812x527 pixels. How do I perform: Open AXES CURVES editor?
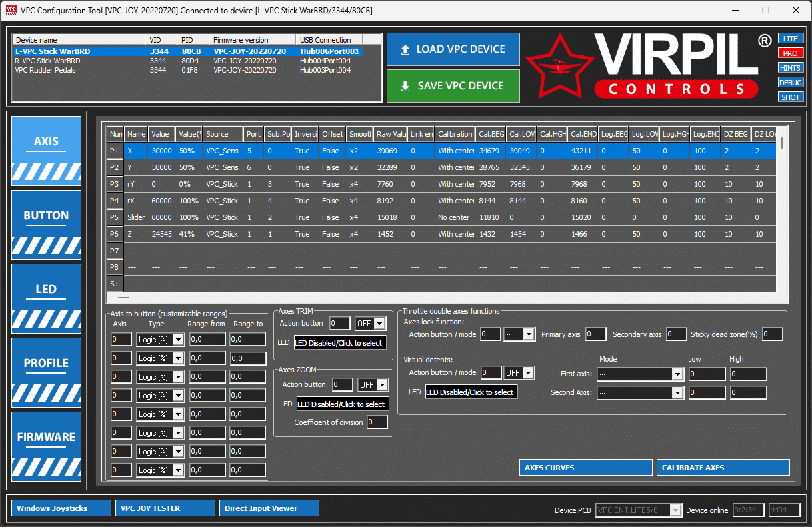585,468
